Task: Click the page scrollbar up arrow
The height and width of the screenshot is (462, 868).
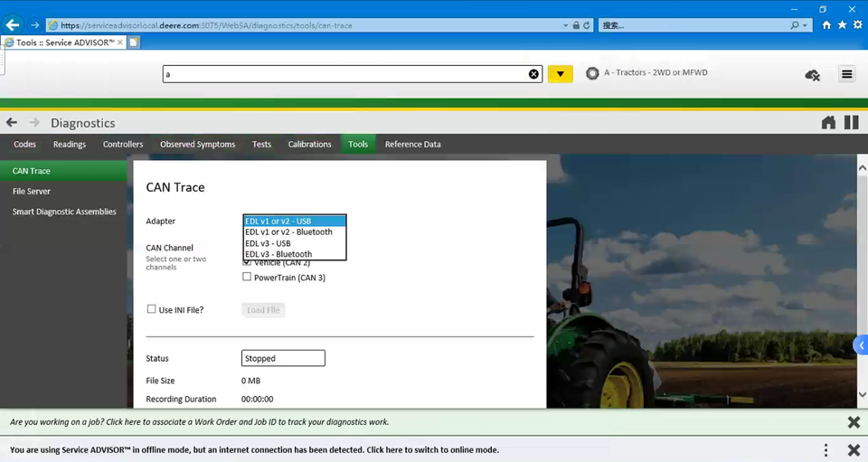Action: 863,167
